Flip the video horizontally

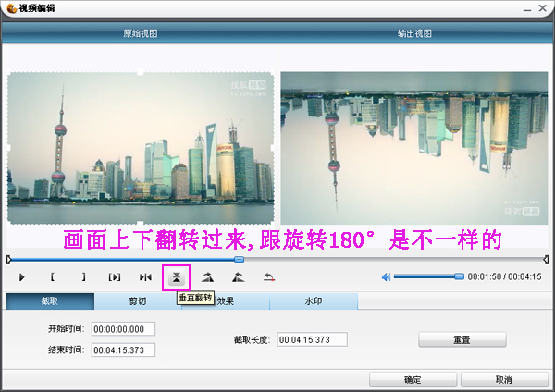coord(145,277)
